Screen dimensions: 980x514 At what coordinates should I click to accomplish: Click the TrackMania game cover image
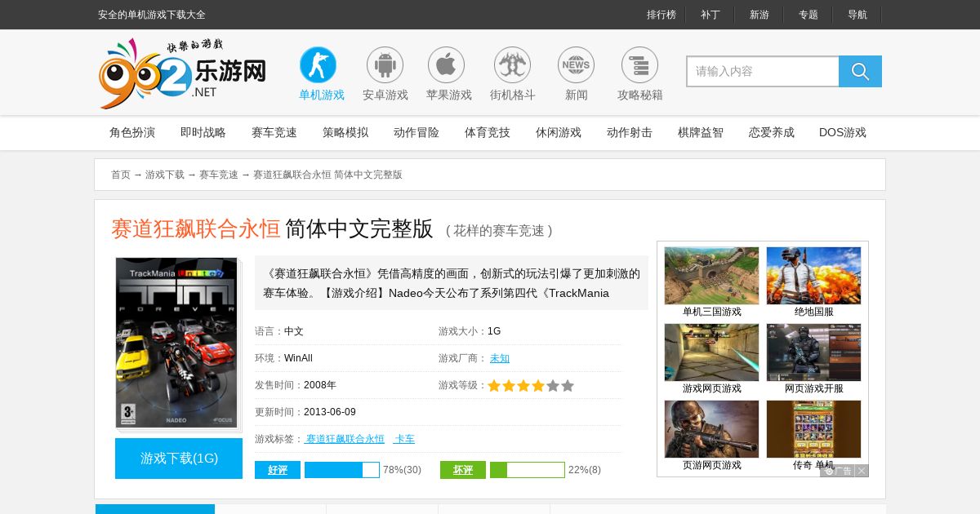176,343
